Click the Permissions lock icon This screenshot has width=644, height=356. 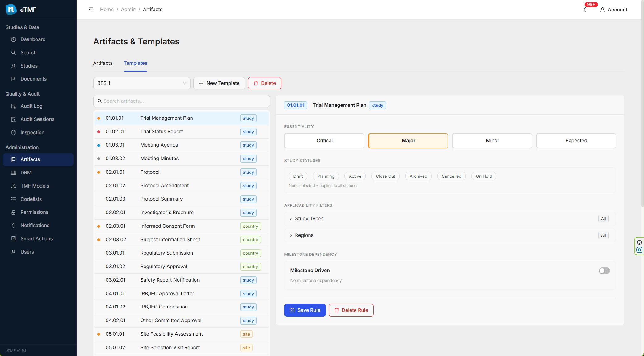point(14,212)
